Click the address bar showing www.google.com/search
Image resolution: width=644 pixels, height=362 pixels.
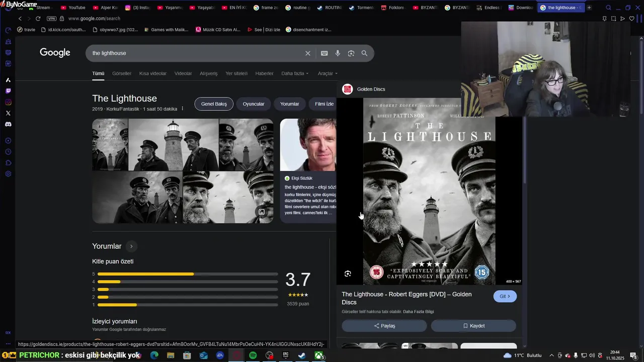[94, 19]
